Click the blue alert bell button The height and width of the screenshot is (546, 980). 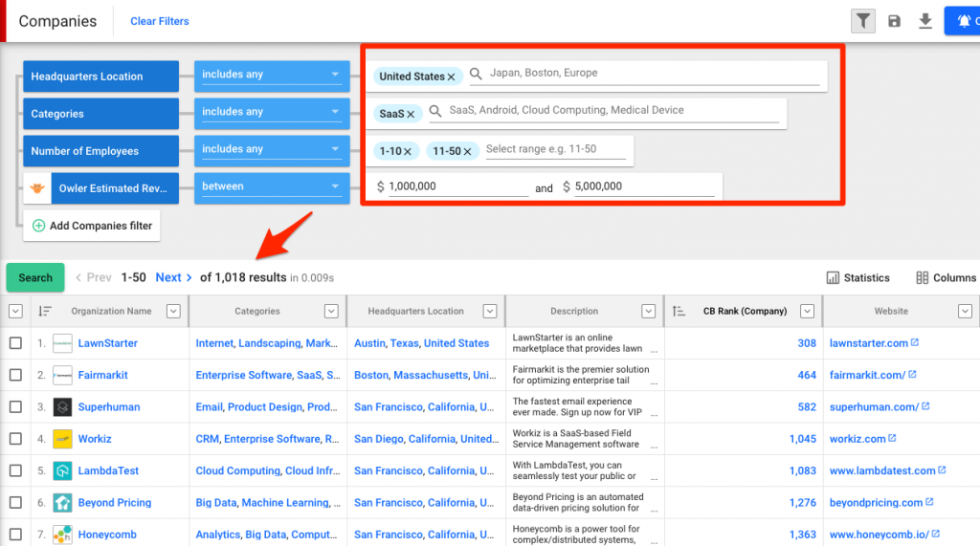point(963,21)
